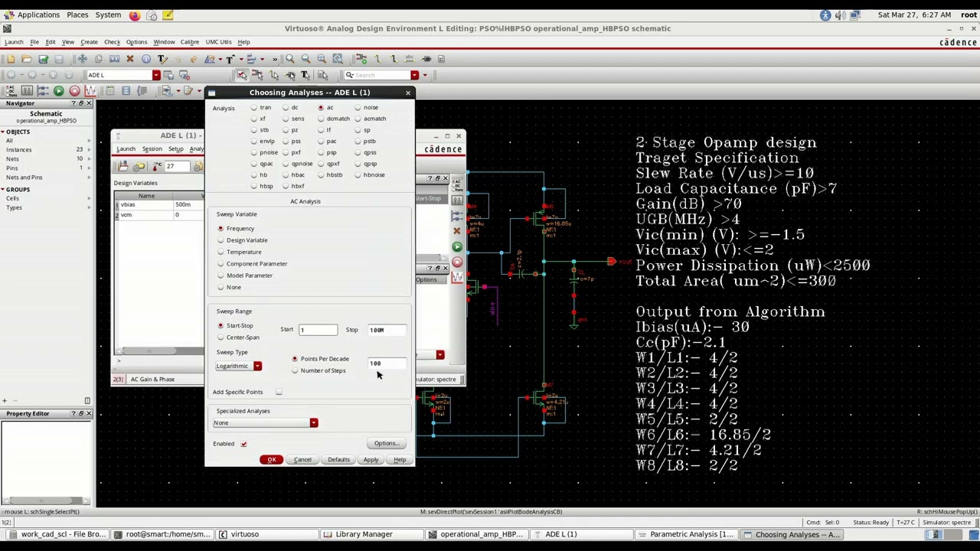
Task: Open the Calibre menu
Action: (189, 42)
